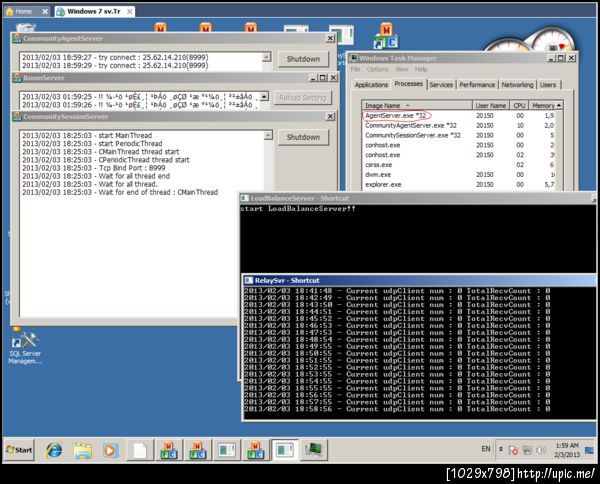Open the volume speaker tray icon
Viewport: 600px width, 484px height.
point(541,450)
